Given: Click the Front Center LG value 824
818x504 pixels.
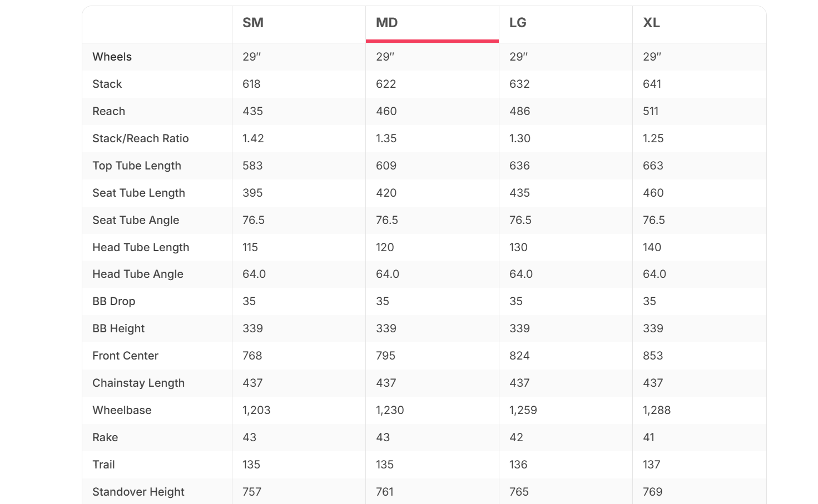Looking at the screenshot, I should pyautogui.click(x=519, y=356).
